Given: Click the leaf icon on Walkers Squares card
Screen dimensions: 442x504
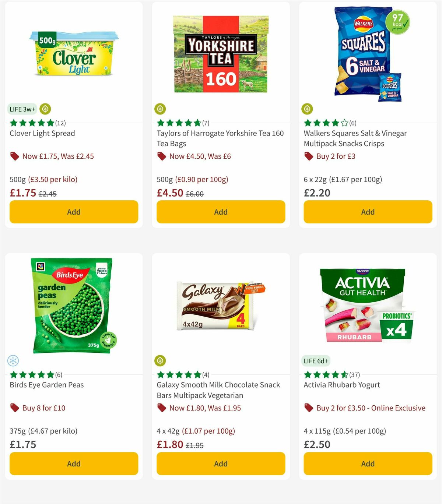Looking at the screenshot, I should pyautogui.click(x=307, y=109).
